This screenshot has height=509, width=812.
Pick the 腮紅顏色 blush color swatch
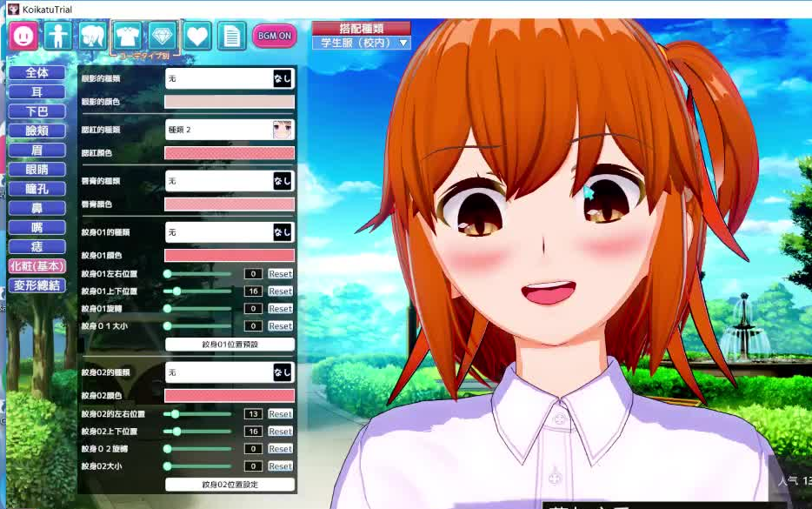(230, 153)
